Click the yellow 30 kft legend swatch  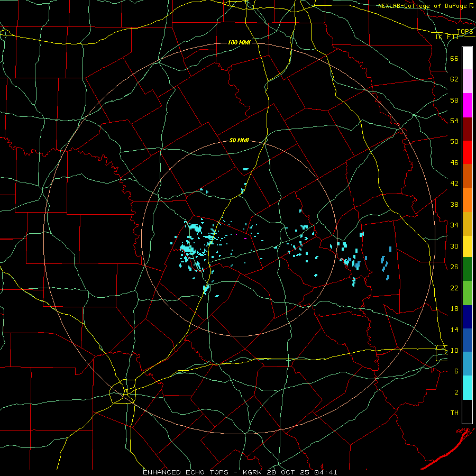pyautogui.click(x=467, y=246)
